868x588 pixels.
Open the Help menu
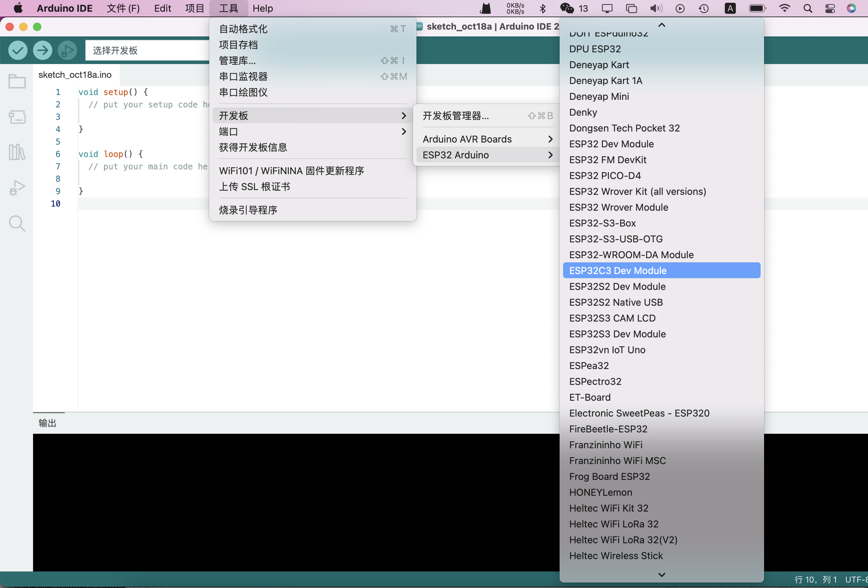click(263, 8)
